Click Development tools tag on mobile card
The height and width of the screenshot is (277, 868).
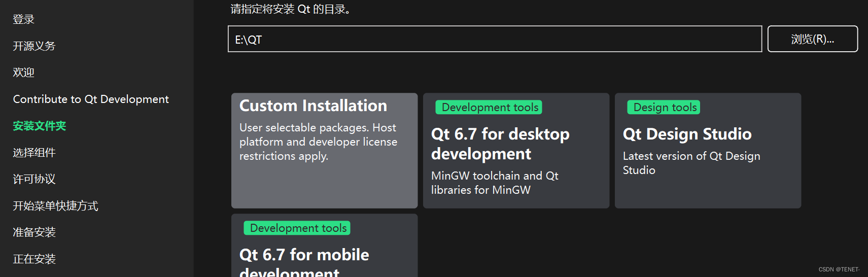(x=297, y=228)
